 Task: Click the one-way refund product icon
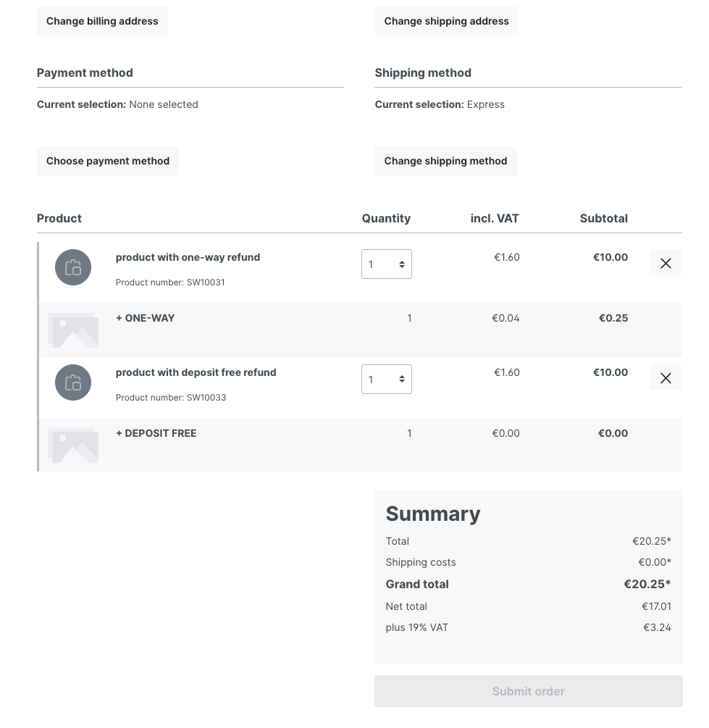73,267
